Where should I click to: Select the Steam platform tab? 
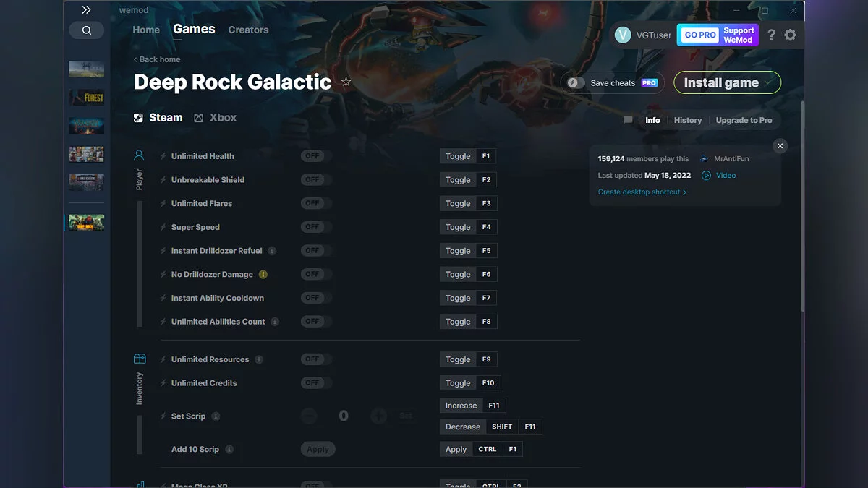coord(158,117)
